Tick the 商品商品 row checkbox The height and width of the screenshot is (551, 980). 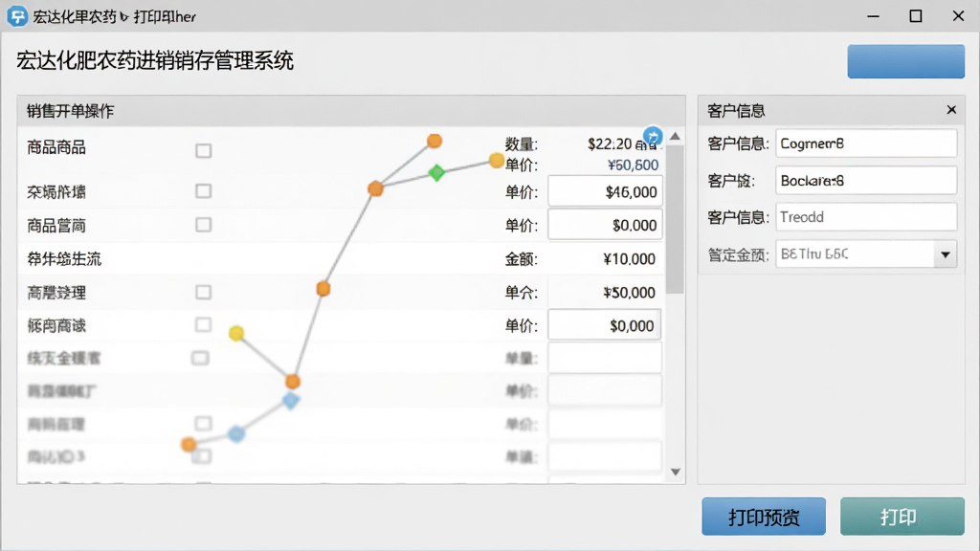point(203,150)
